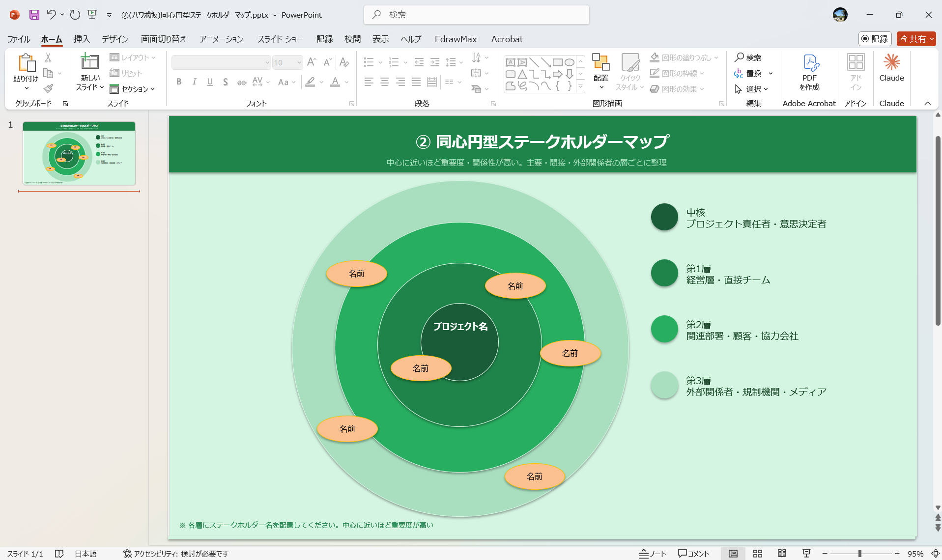Align text left icon
Viewport: 942px width, 560px height.
369,82
